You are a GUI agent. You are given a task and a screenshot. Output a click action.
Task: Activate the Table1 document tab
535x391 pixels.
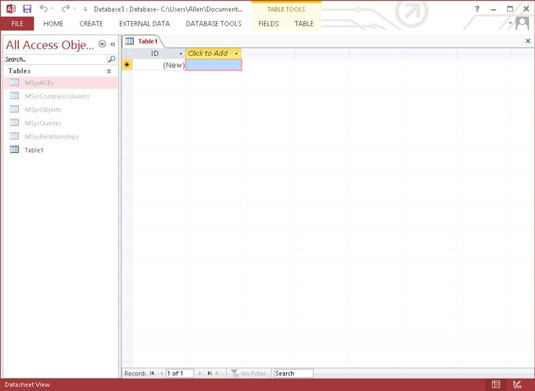tap(143, 41)
